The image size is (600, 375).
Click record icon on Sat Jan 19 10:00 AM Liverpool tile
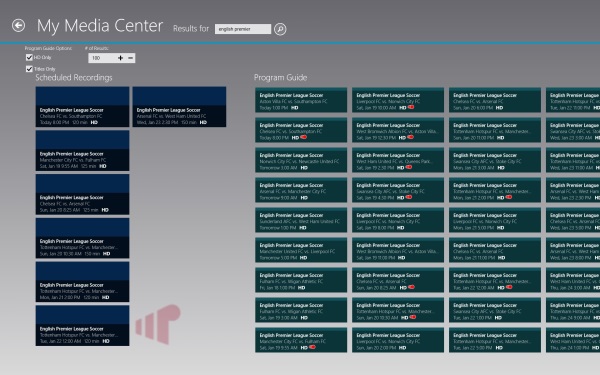pyautogui.click(x=411, y=107)
